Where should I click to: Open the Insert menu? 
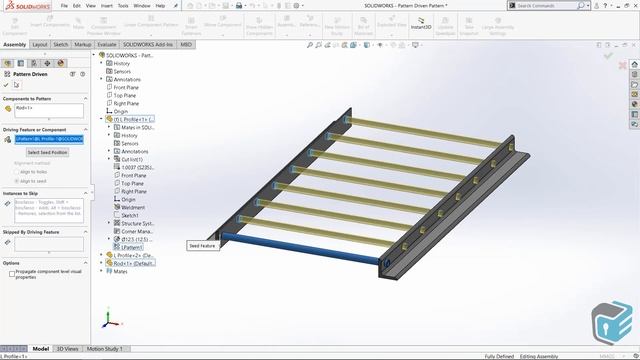click(107, 6)
